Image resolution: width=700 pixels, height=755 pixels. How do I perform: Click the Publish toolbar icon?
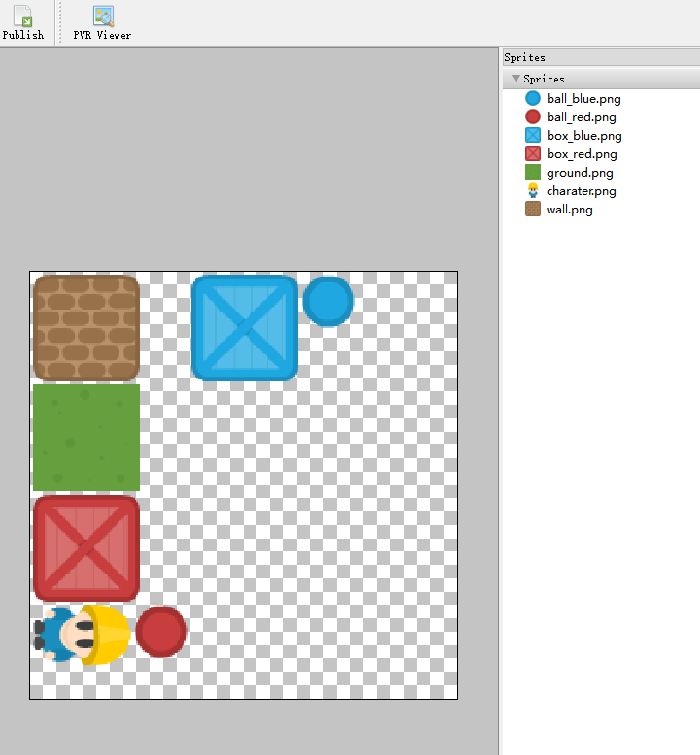[22, 22]
